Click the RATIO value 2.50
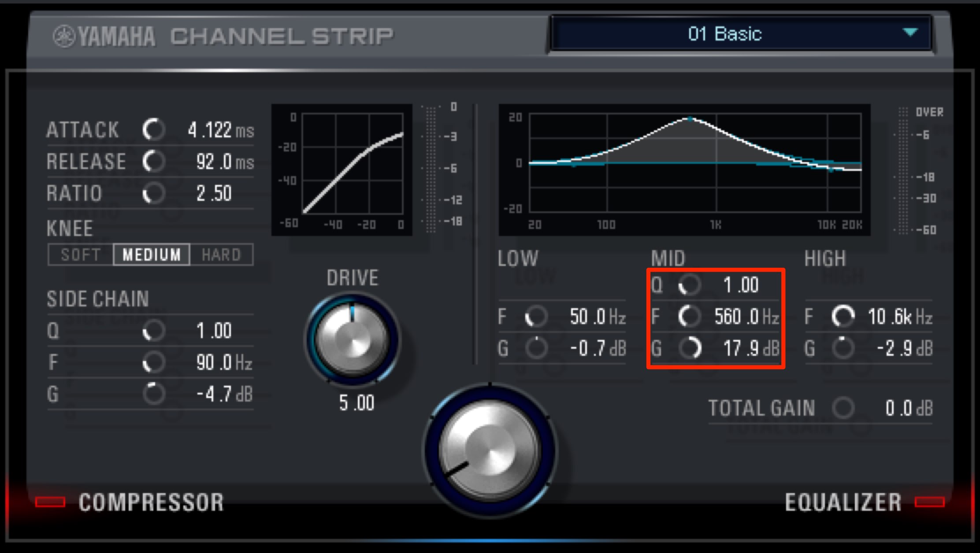 point(214,193)
